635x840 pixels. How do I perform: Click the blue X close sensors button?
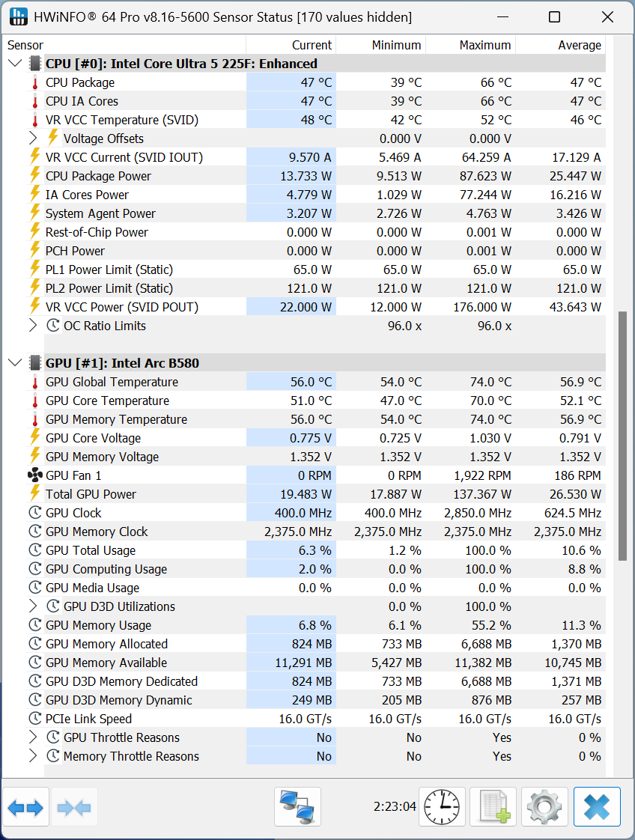coord(597,807)
